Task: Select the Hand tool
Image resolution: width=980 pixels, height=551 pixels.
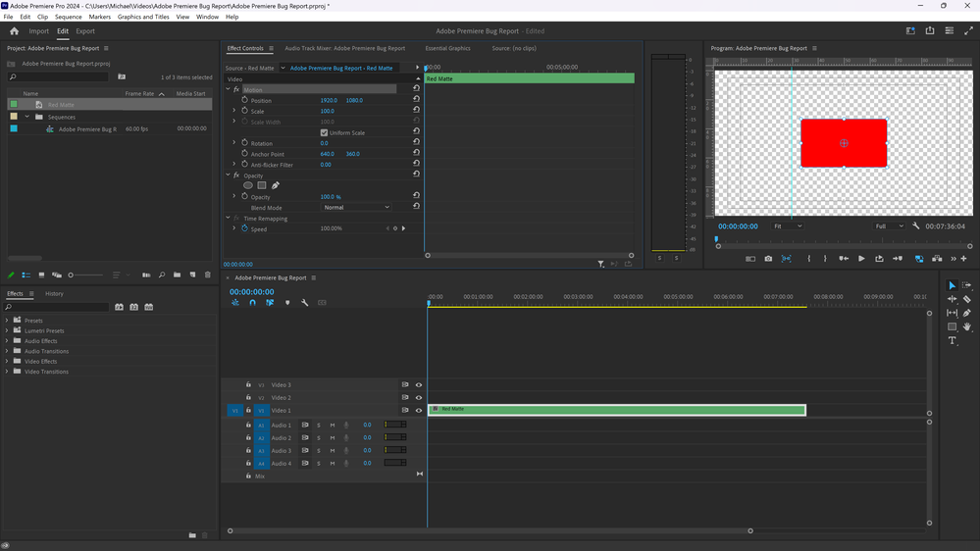Action: click(966, 326)
